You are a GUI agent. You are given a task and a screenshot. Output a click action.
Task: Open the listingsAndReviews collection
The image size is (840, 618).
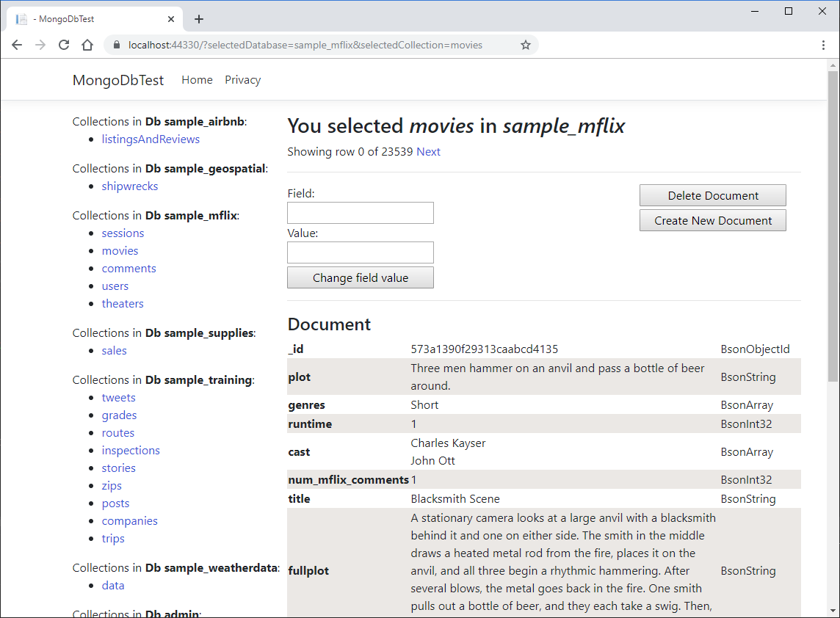(151, 139)
